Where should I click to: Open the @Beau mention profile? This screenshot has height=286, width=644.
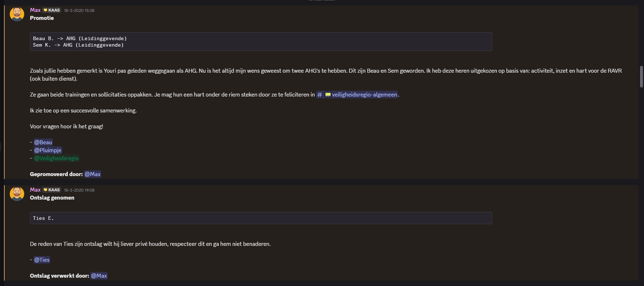(43, 142)
